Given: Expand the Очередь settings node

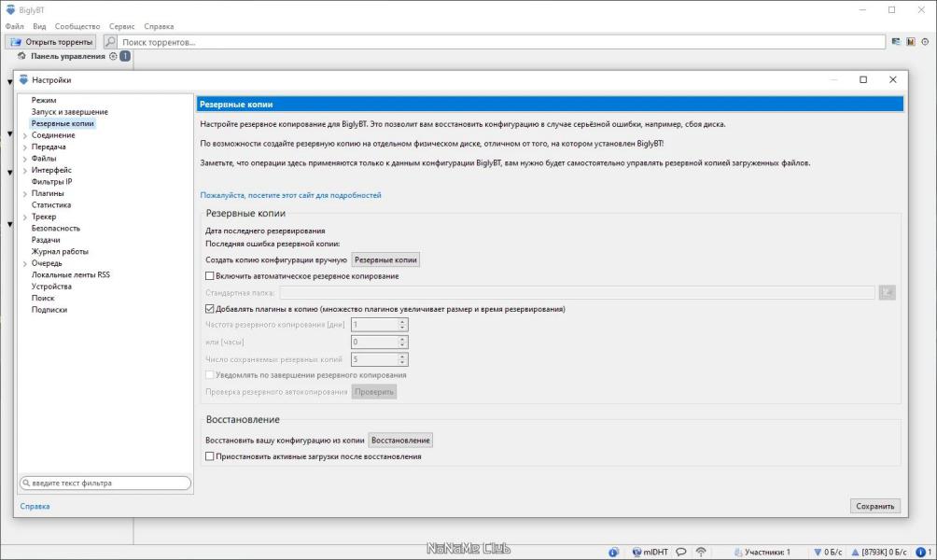Looking at the screenshot, I should click(25, 263).
